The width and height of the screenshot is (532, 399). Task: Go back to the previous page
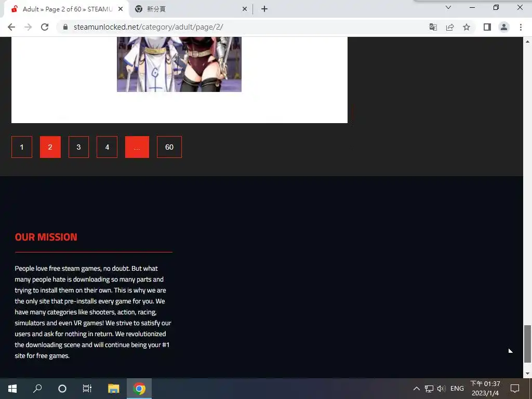pos(11,27)
